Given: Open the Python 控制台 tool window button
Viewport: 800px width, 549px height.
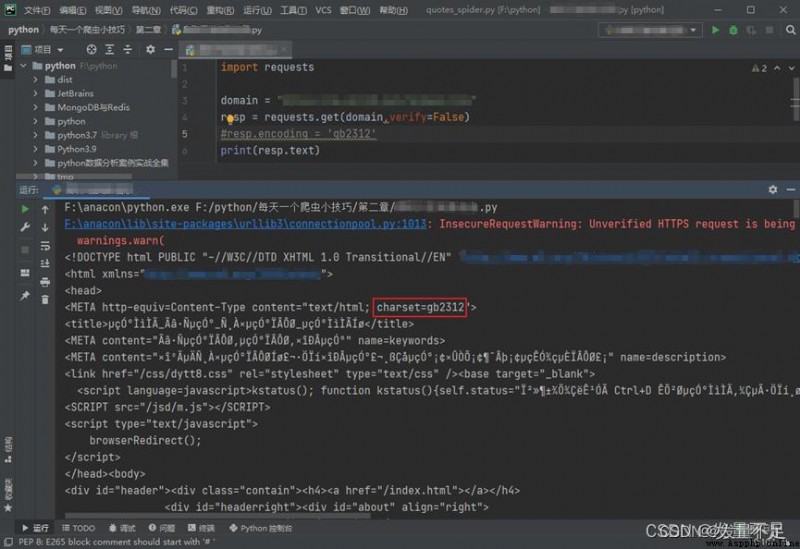Looking at the screenshot, I should (x=261, y=528).
